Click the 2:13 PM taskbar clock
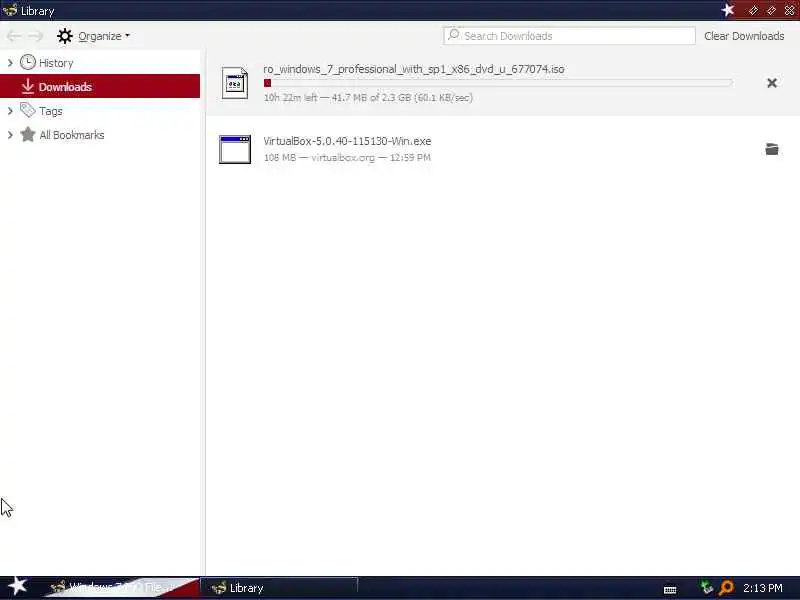This screenshot has width=800, height=600. [763, 588]
